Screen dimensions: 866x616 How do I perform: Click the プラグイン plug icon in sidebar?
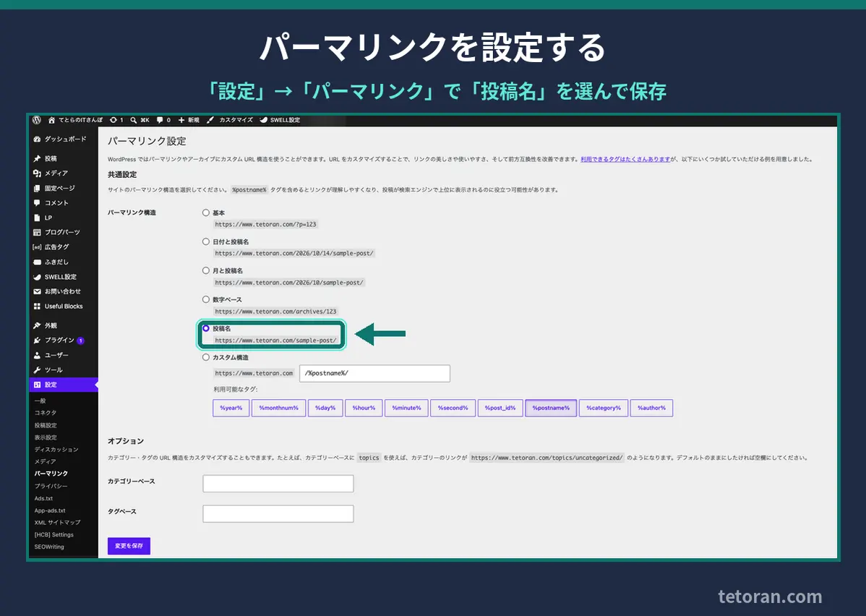click(x=37, y=341)
